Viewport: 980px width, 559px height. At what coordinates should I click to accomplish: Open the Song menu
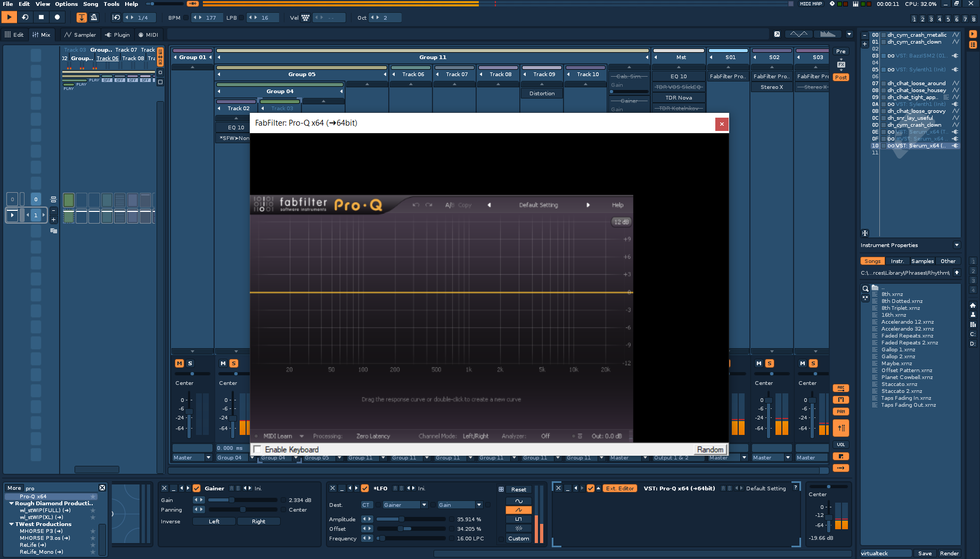[91, 4]
